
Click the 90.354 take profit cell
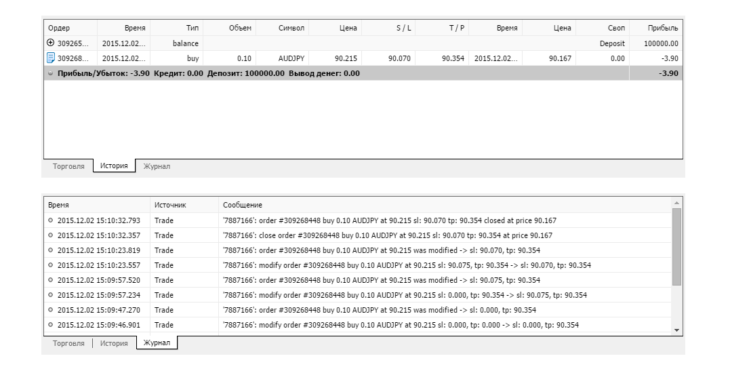click(453, 58)
